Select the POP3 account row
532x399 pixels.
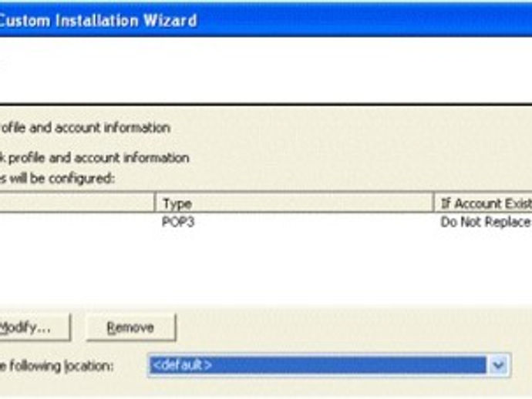pyautogui.click(x=266, y=223)
